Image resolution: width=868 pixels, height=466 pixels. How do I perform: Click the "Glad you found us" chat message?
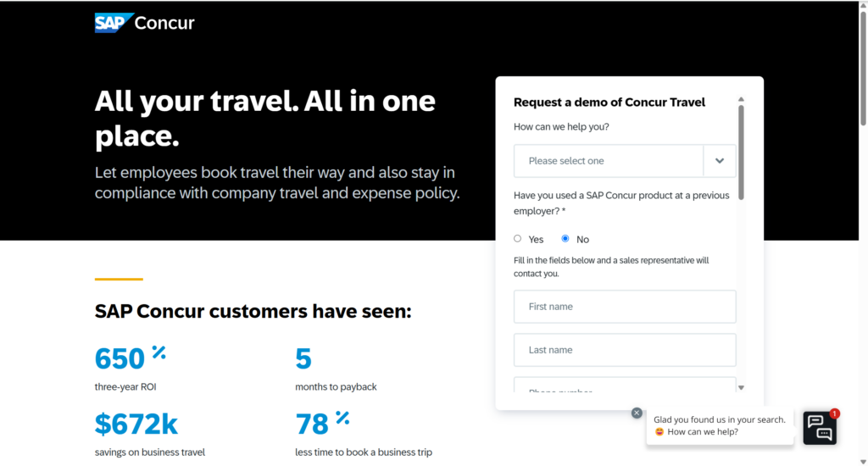tap(720, 425)
